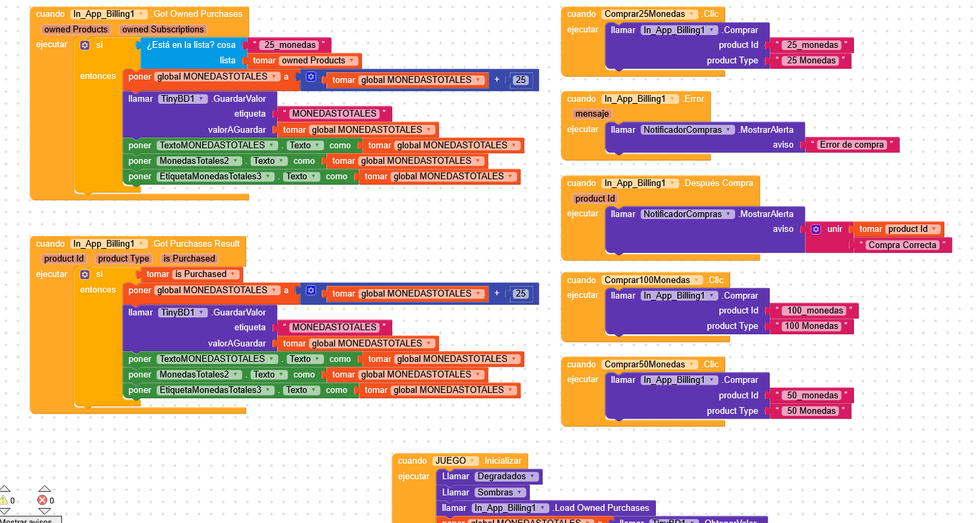Click the 'mensaje' parameter of the Error event
980x523 pixels.
pos(592,114)
